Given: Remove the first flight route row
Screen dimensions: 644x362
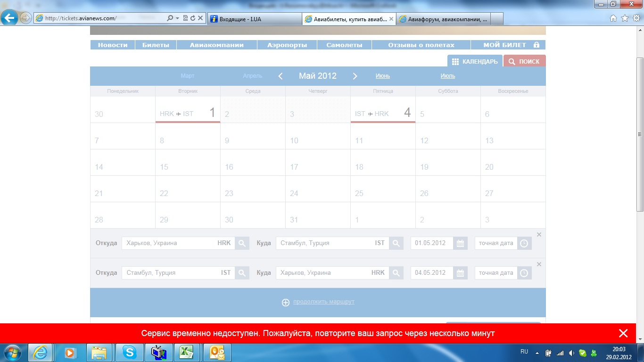Looking at the screenshot, I should tap(539, 235).
